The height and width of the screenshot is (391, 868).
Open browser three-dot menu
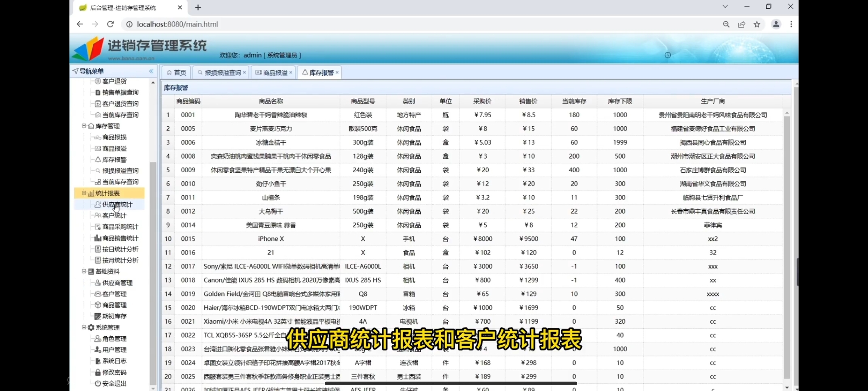click(x=791, y=24)
